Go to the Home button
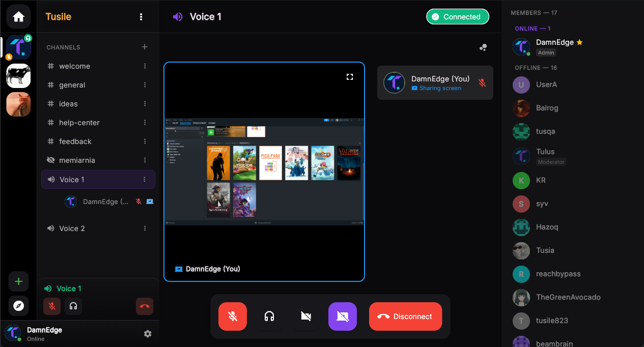 coord(18,17)
